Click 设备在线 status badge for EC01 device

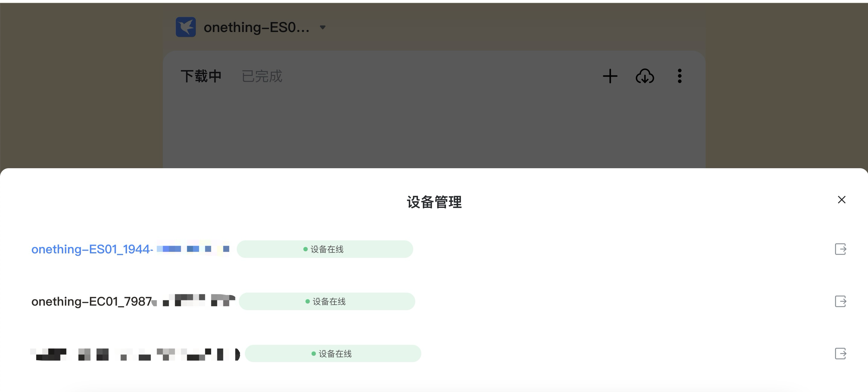click(x=327, y=301)
